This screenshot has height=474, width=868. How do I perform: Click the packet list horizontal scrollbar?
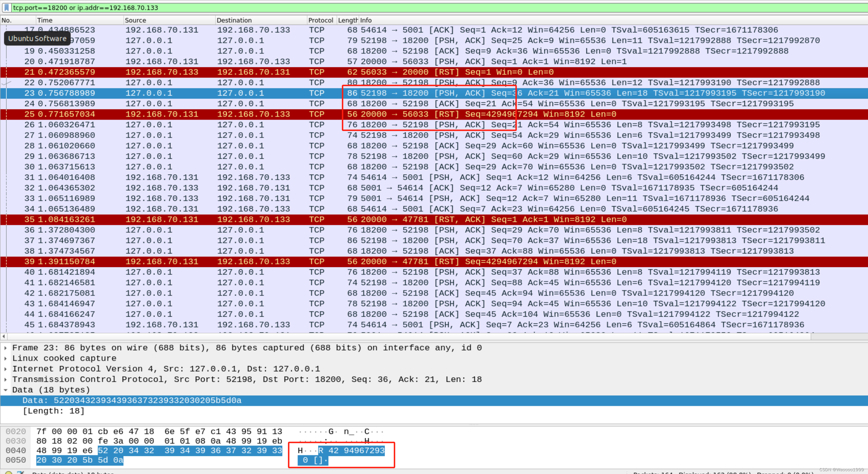click(x=409, y=336)
